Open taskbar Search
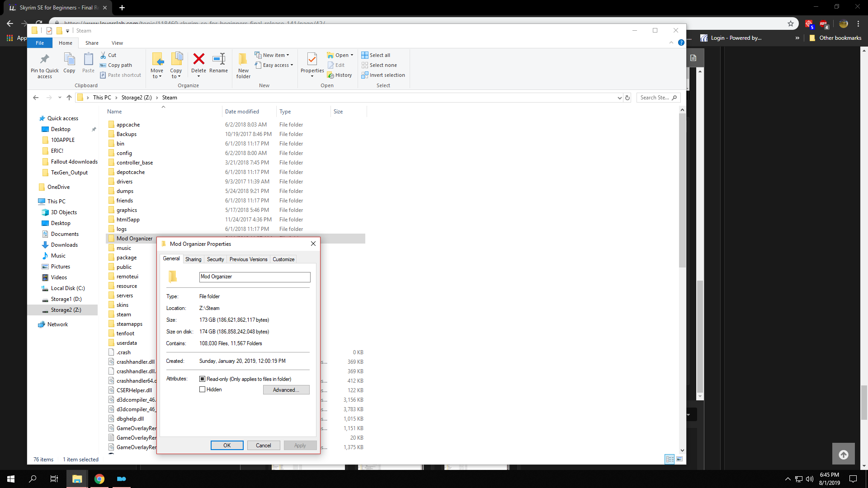This screenshot has width=868, height=488. 33,479
